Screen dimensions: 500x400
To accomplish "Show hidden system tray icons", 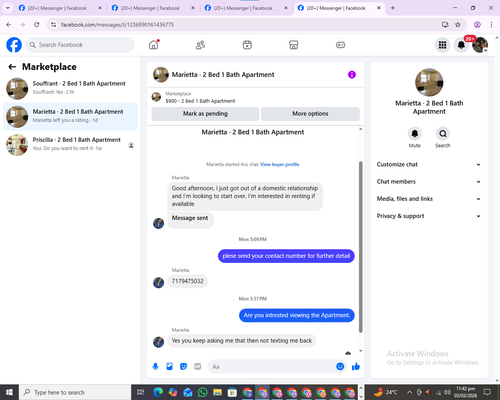I will (410, 392).
